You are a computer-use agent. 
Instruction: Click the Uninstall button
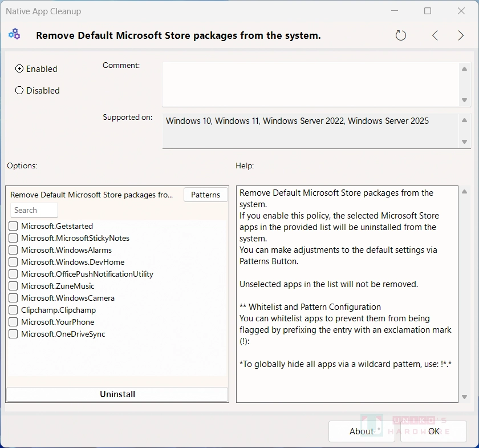coord(117,394)
